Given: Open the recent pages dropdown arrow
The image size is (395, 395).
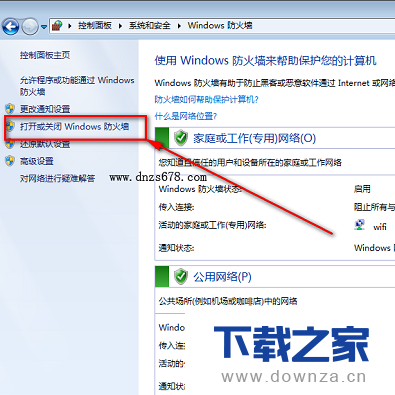Looking at the screenshot, I should tap(44, 27).
